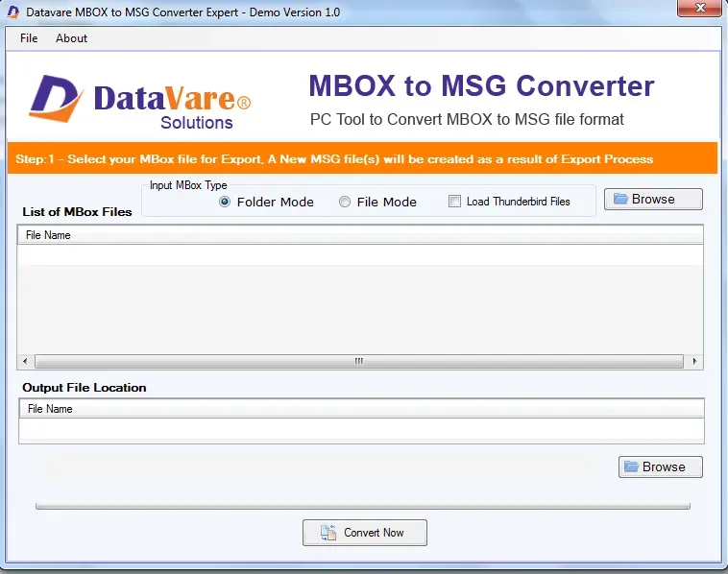Click the horizontal scrollbar thumb in MBox files list
The image size is (728, 574).
point(359,361)
